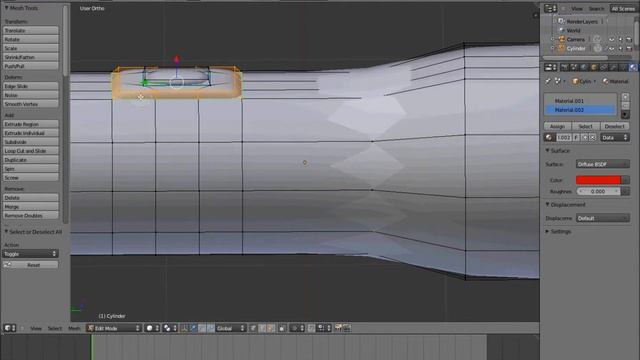This screenshot has height=360, width=640.
Task: Toggle snap during transform
Action: coord(311,328)
